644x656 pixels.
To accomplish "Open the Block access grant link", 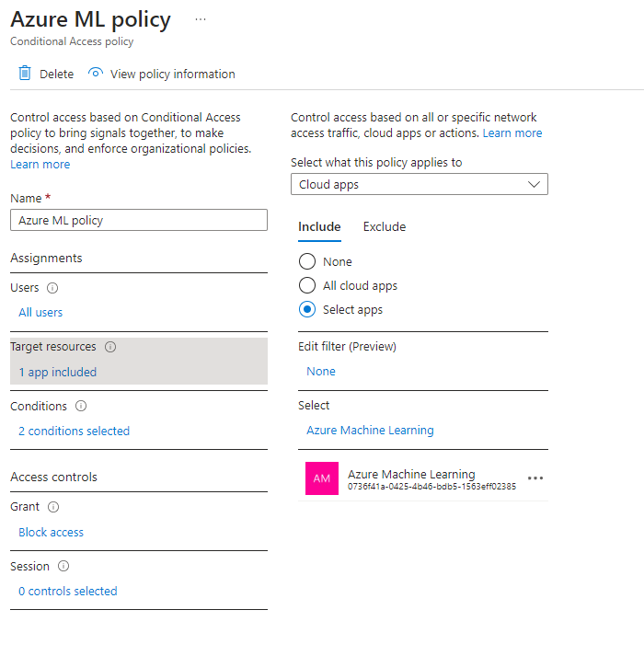I will pos(51,533).
